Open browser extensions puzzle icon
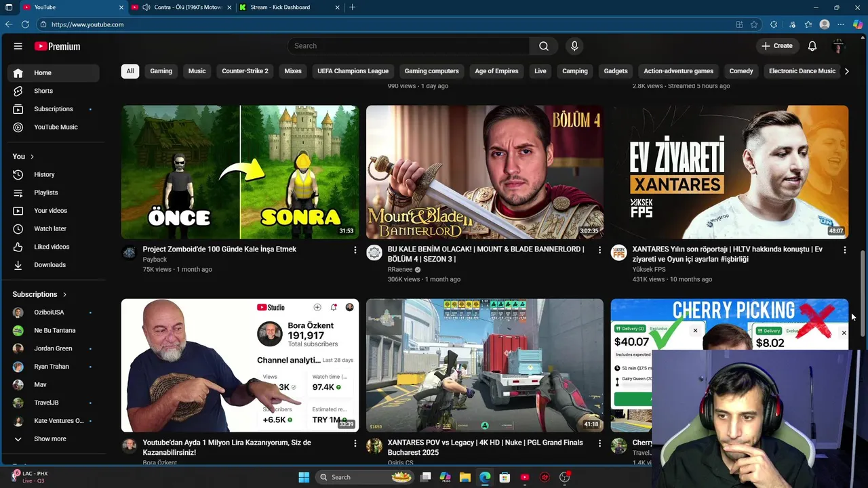 [774, 24]
